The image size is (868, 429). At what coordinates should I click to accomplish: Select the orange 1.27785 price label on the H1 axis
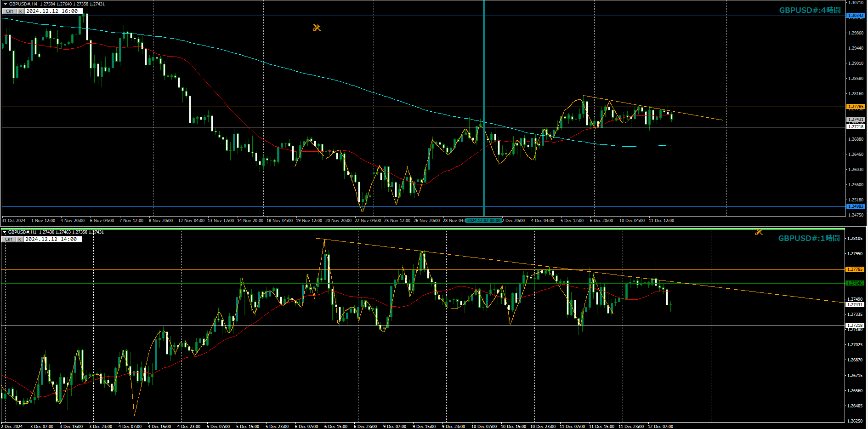[855, 269]
